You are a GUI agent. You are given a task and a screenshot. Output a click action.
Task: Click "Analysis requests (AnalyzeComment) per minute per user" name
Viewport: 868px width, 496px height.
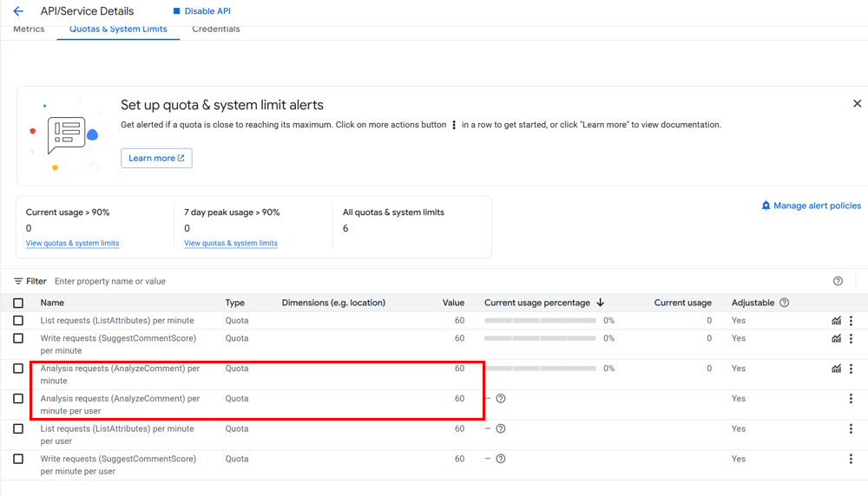click(120, 405)
